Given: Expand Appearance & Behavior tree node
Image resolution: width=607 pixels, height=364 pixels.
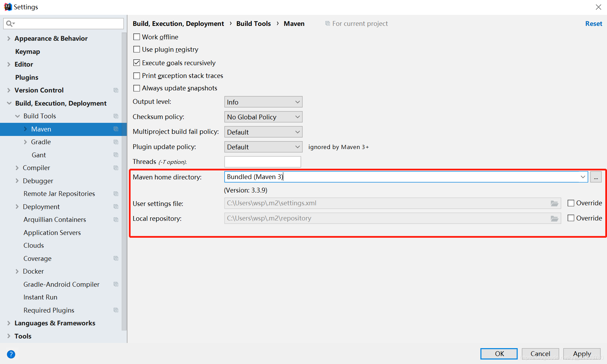Looking at the screenshot, I should [9, 39].
